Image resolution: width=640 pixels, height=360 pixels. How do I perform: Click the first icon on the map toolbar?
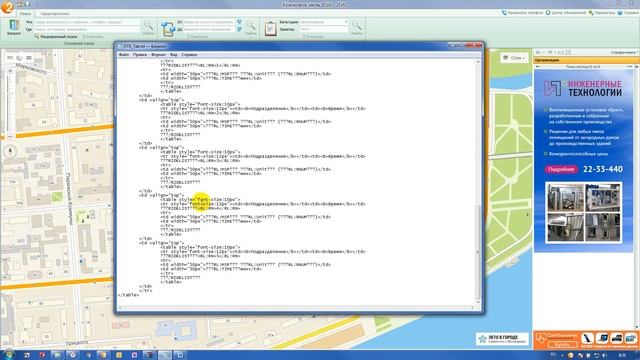click(x=10, y=58)
